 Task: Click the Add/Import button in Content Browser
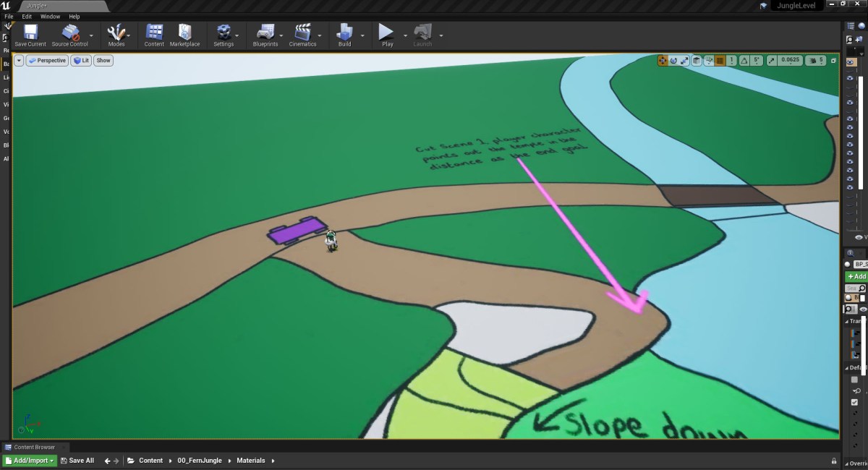click(30, 461)
